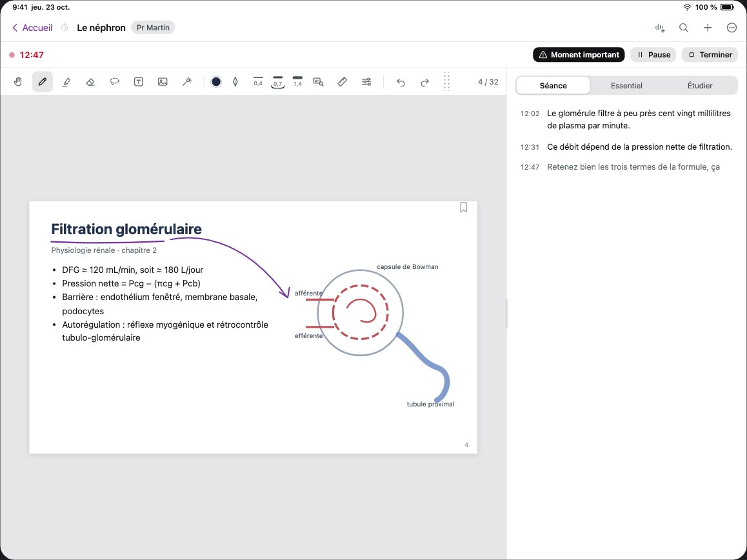Viewport: 747px width, 560px height.
Task: Select transcript line starting Retenez bien
Action: click(633, 167)
